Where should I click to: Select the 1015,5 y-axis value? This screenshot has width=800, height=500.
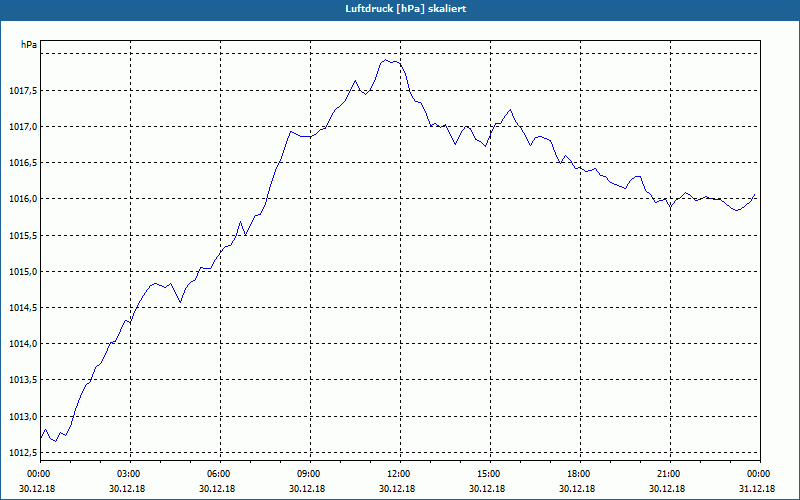(22, 235)
